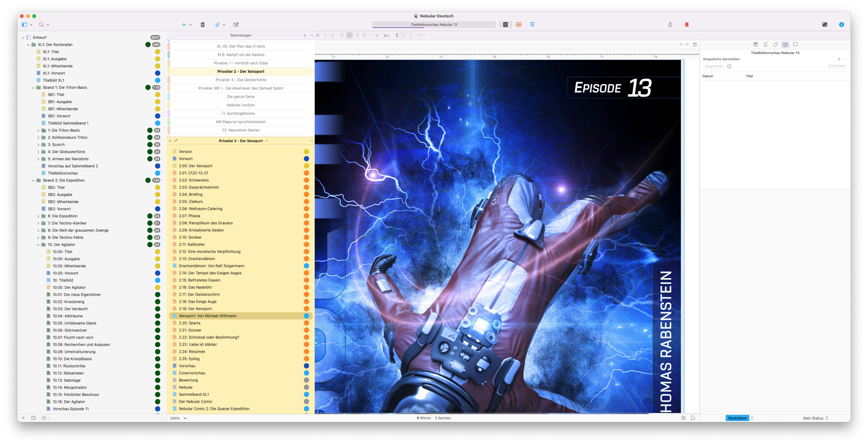Close the Privatier 2 collection with the x
This screenshot has height=445, width=868.
(x=170, y=141)
